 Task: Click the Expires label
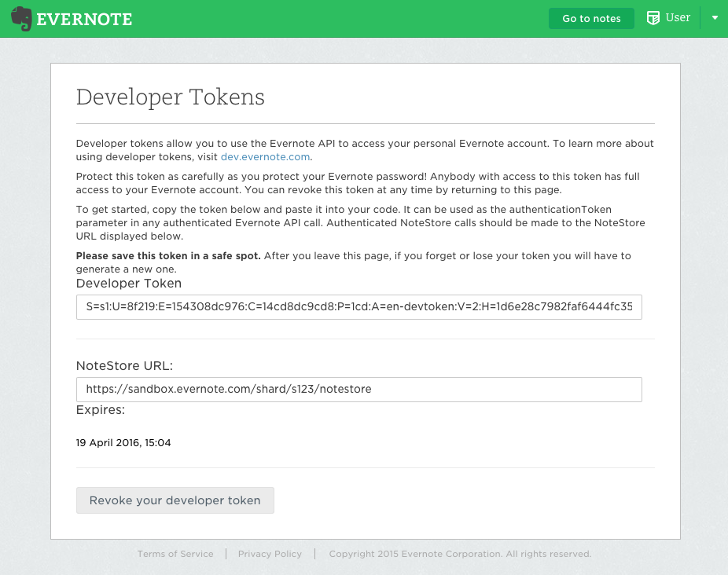[x=101, y=410]
